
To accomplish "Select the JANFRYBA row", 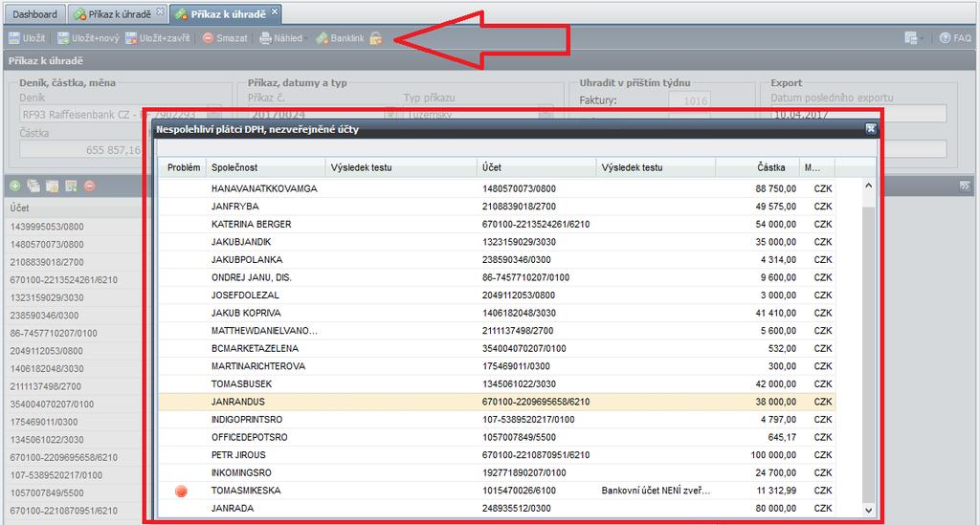I will (497, 207).
